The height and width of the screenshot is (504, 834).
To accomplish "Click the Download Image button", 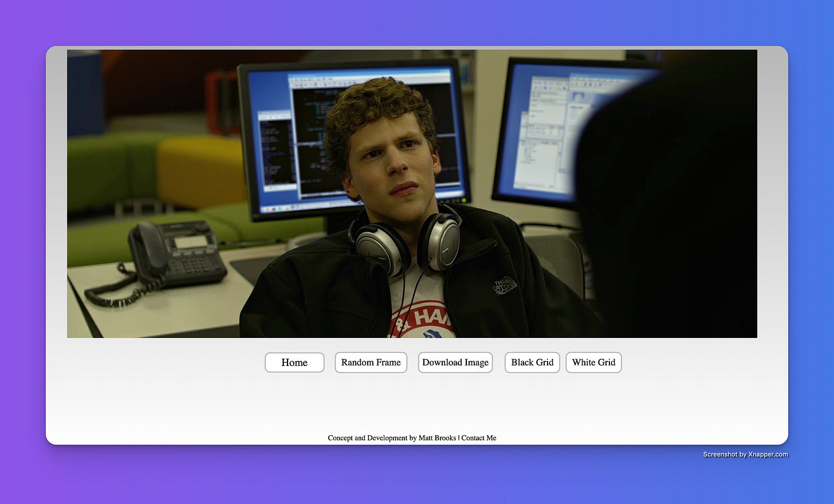I will coord(455,363).
